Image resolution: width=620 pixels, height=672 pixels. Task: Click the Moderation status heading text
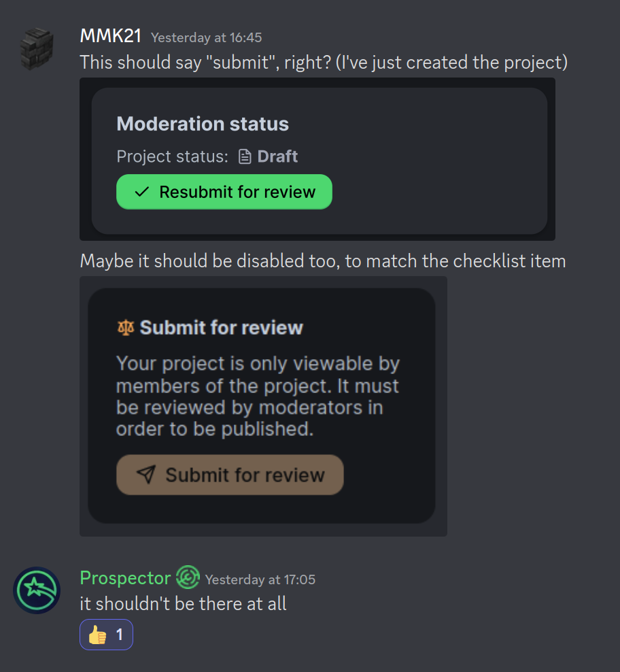[202, 124]
